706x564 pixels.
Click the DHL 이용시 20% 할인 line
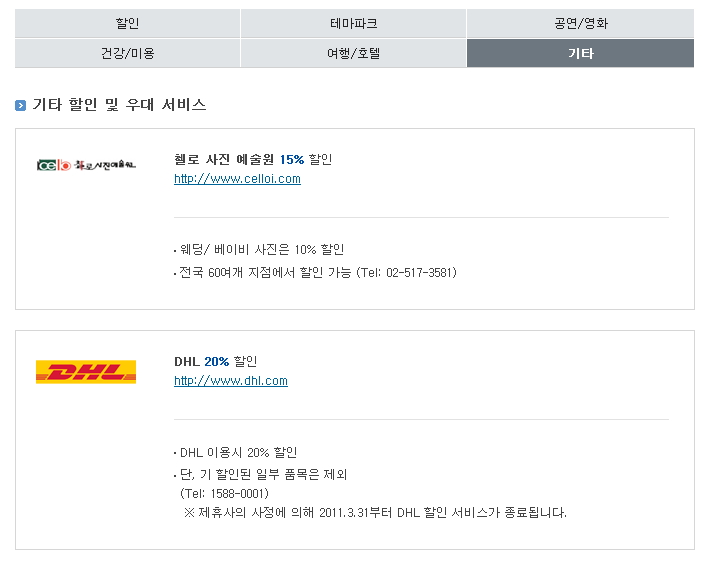(238, 452)
